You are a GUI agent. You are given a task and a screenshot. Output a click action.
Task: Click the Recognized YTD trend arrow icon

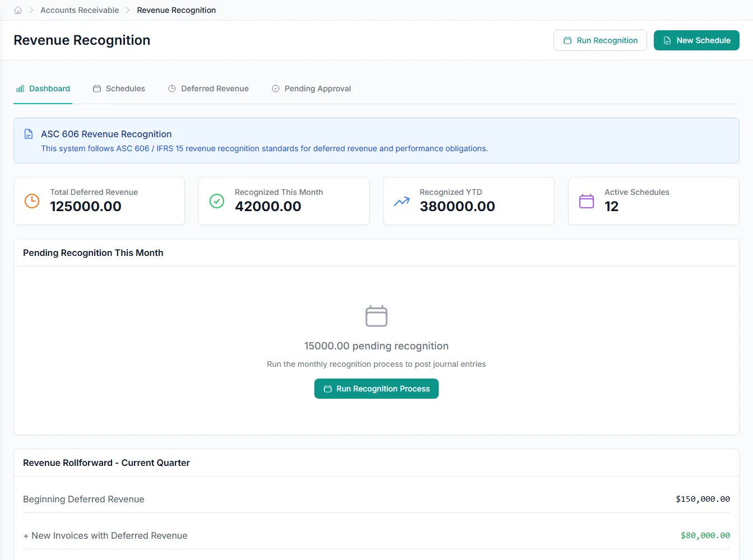402,201
